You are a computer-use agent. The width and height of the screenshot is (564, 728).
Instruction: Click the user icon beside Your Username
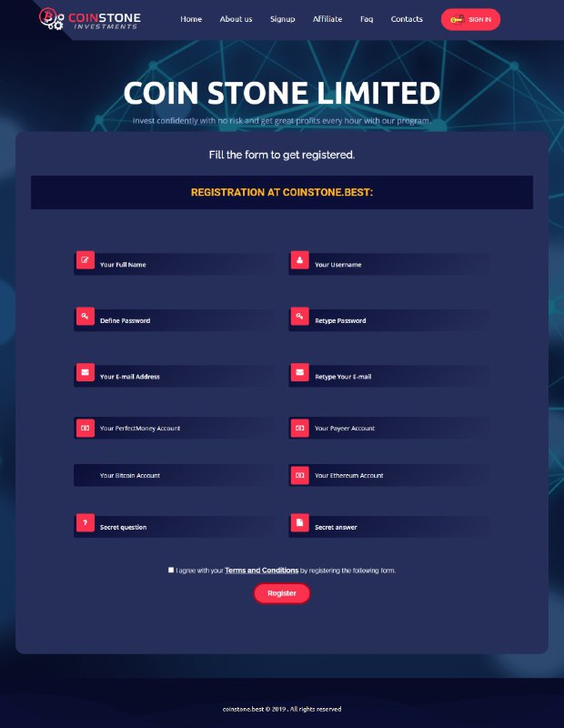[300, 260]
